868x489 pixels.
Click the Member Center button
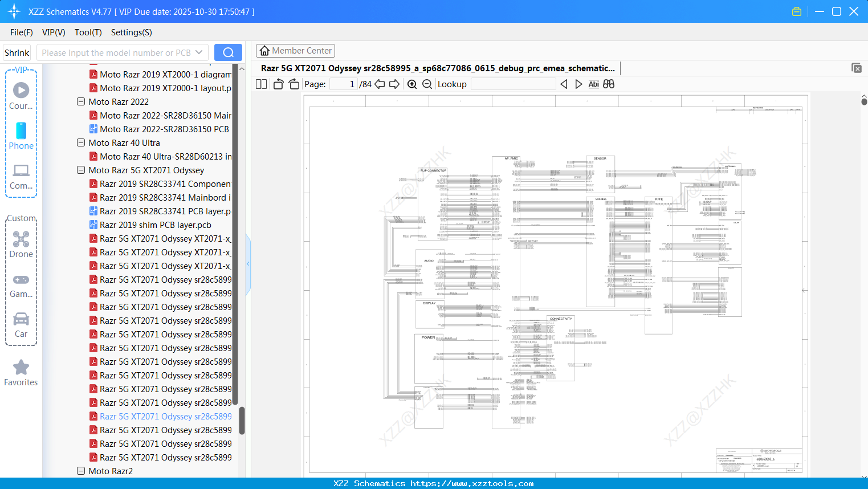(x=295, y=50)
